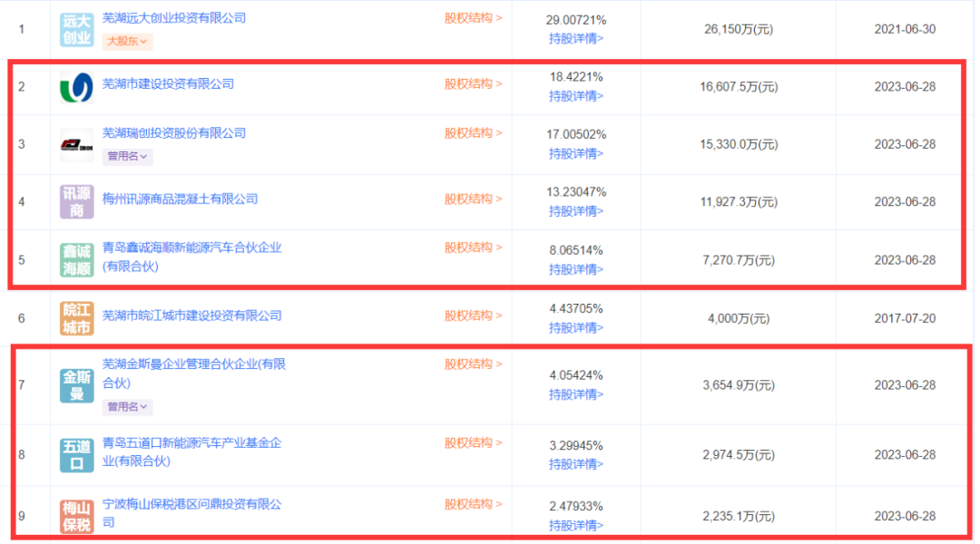Open 青岛五道口新能源汽车产业基金企业 link
The image size is (980, 544).
191,452
